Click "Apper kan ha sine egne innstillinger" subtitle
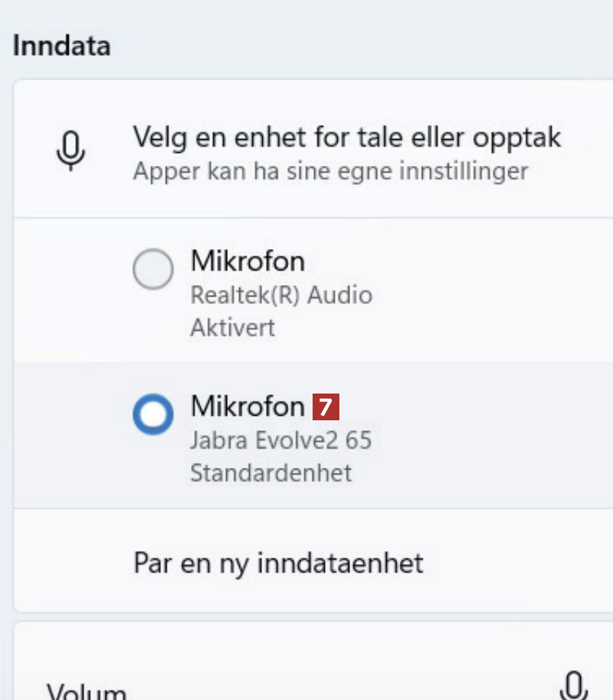The height and width of the screenshot is (700, 613). (x=330, y=170)
